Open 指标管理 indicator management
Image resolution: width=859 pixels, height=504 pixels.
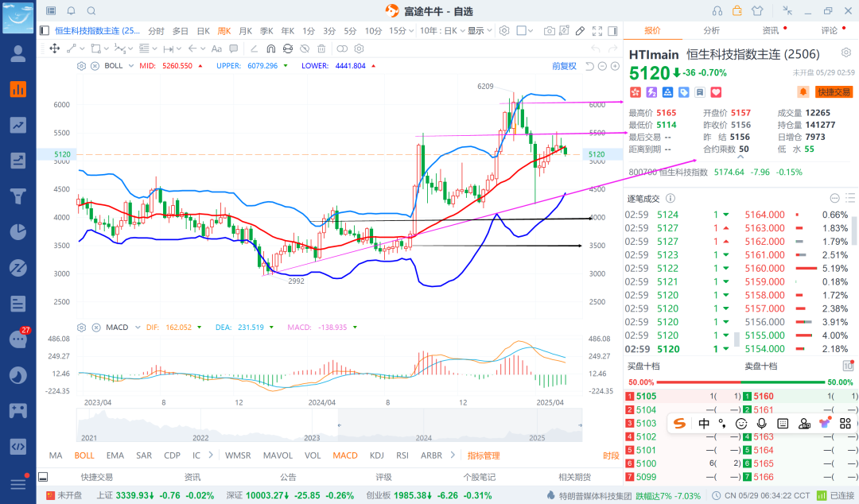click(484, 456)
